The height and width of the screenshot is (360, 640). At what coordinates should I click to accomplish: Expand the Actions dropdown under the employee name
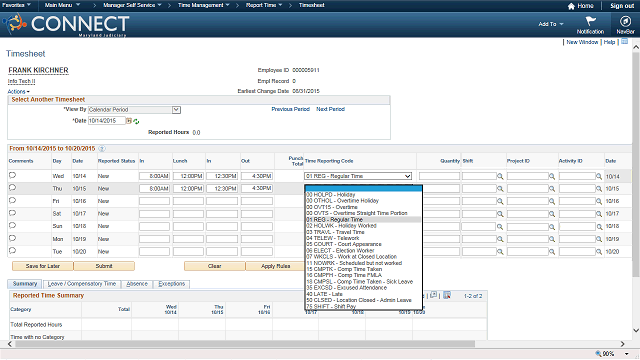pyautogui.click(x=18, y=91)
